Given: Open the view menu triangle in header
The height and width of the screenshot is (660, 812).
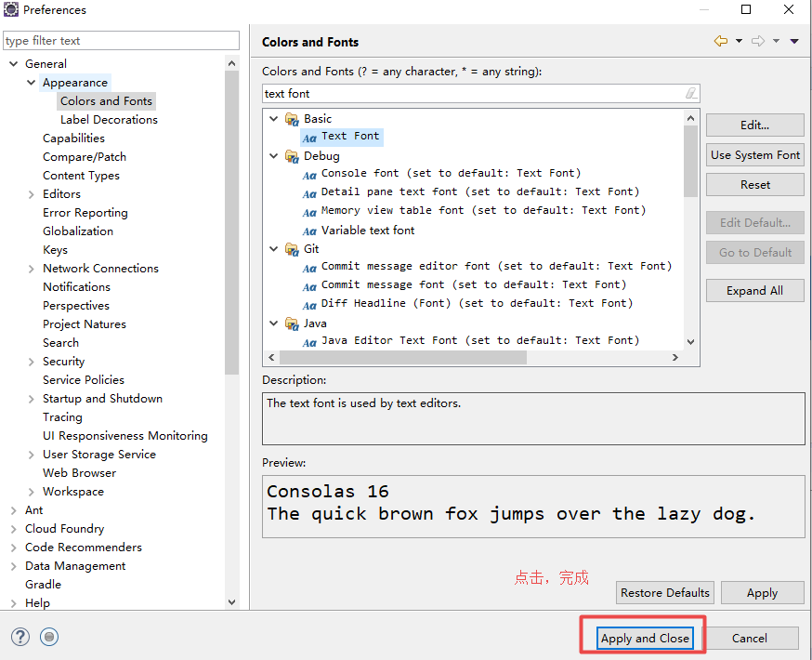Looking at the screenshot, I should 793,41.
